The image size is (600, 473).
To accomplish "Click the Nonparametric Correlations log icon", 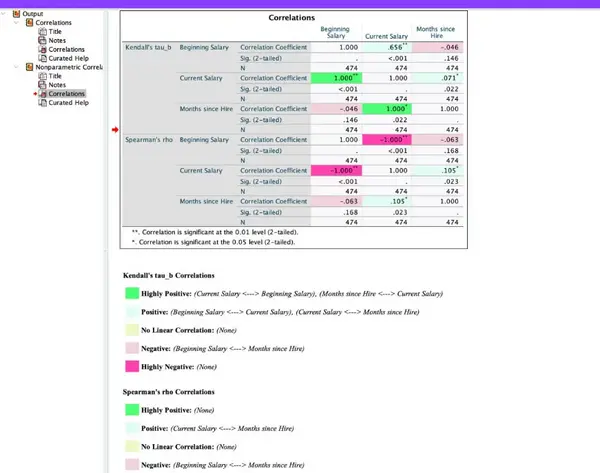I will (x=29, y=67).
